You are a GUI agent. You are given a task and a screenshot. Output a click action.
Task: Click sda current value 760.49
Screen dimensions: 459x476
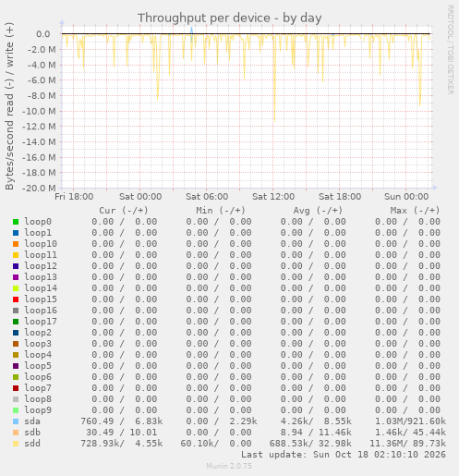(97, 421)
